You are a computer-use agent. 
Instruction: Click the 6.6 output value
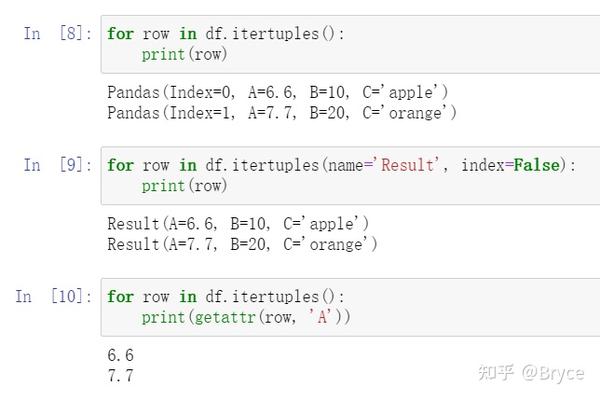click(120, 355)
